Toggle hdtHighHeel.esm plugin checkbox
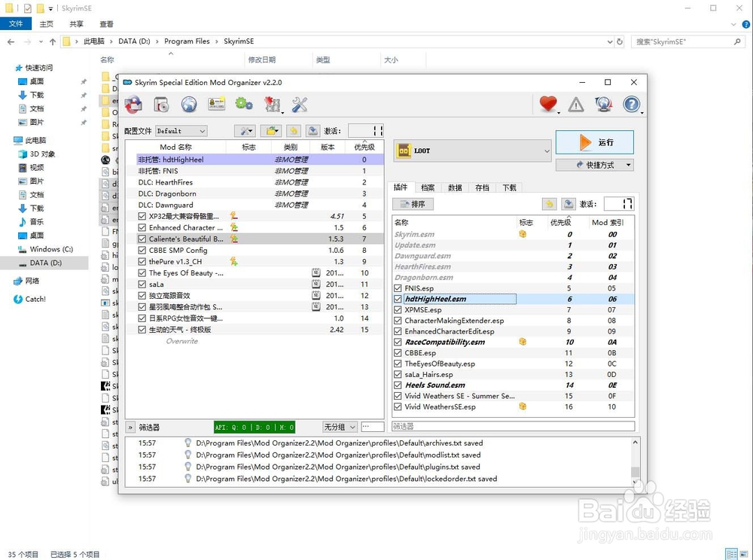 point(398,299)
